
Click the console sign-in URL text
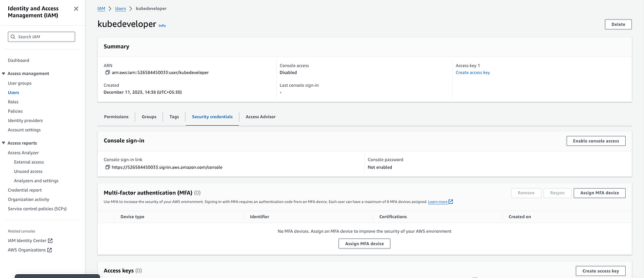pos(167,167)
